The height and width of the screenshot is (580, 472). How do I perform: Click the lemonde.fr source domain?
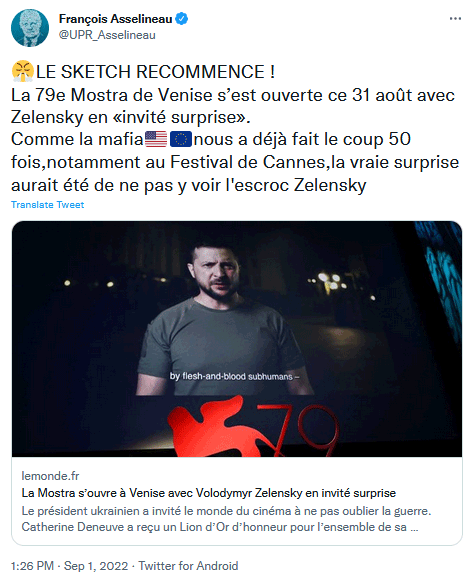tap(50, 476)
